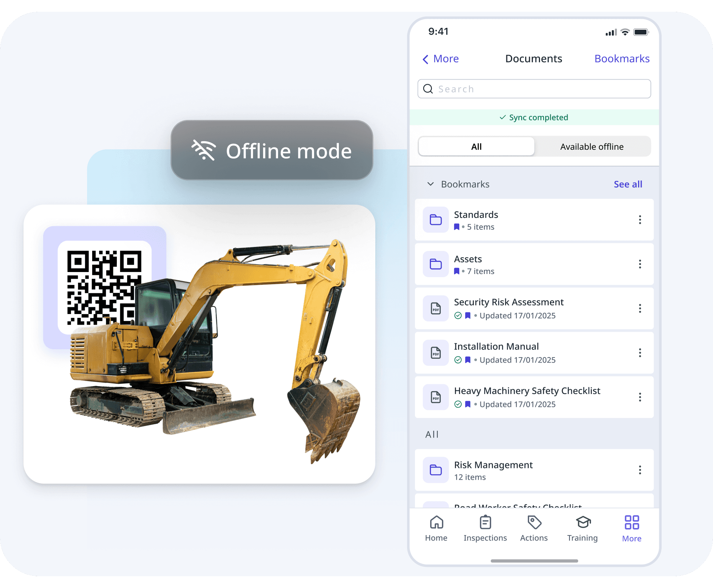Tap the More grid icon
713x588 pixels.
point(631,523)
